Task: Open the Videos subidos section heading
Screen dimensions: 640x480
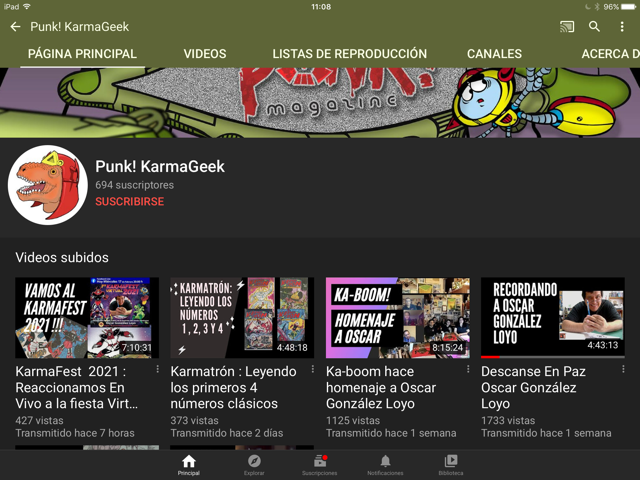Action: (x=62, y=258)
